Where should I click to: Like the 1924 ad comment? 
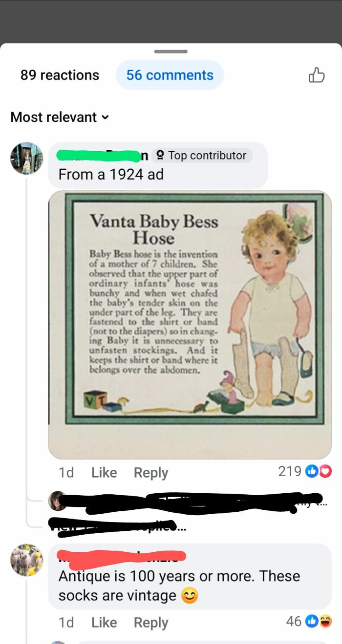tap(104, 472)
